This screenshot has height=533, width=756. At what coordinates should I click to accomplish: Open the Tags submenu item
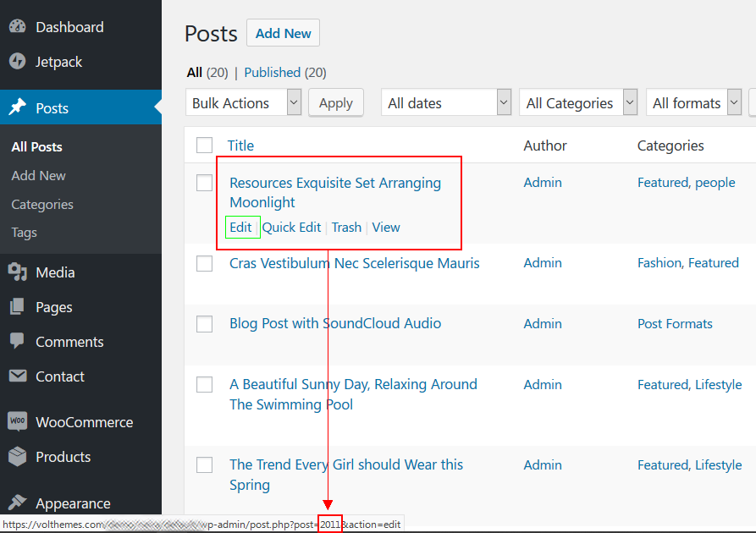24,233
